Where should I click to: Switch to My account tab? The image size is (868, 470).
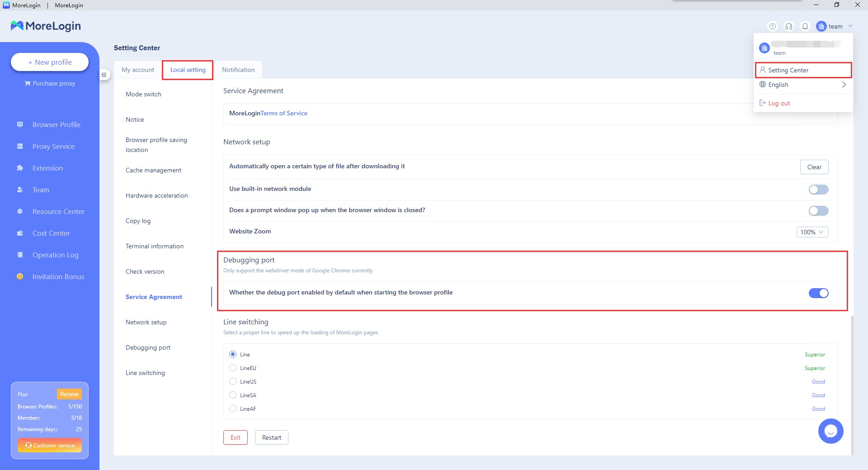(x=138, y=70)
